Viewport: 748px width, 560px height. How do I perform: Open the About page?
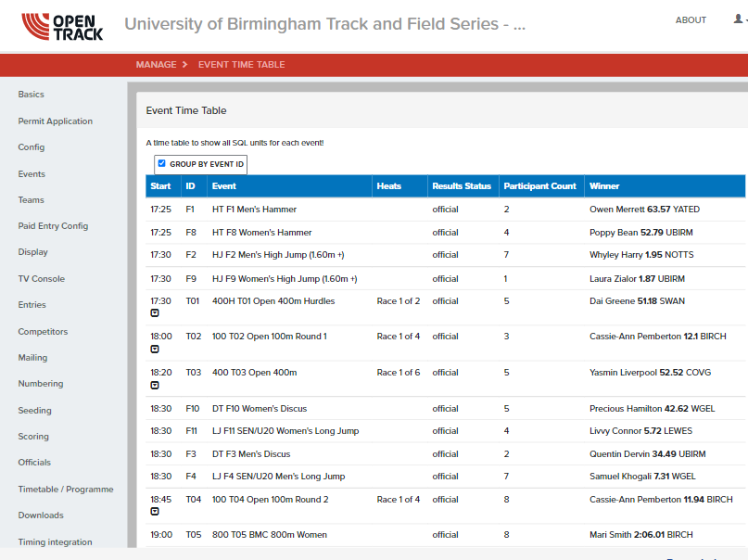tap(691, 20)
